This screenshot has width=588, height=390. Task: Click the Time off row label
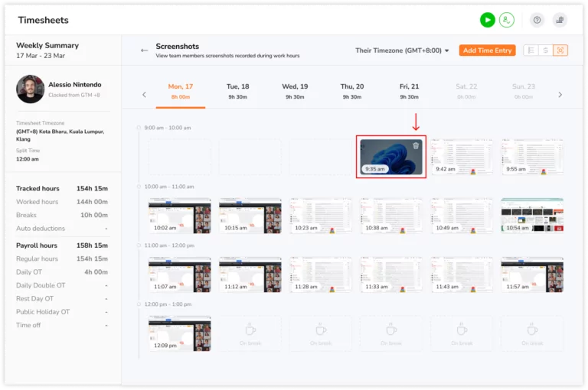[x=28, y=325]
